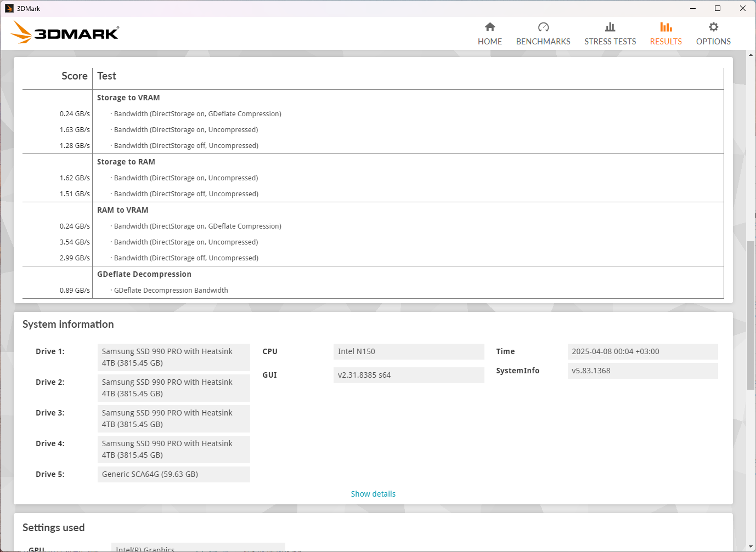Select the Drive 5 Generic SCA64G field
Image resolution: width=756 pixels, height=552 pixels.
pos(173,474)
